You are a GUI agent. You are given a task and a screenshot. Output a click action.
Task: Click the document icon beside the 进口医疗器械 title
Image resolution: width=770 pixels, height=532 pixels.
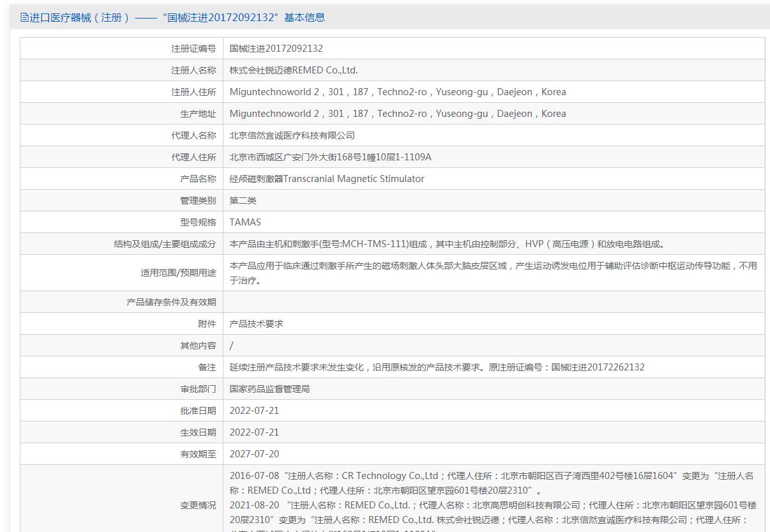point(25,18)
